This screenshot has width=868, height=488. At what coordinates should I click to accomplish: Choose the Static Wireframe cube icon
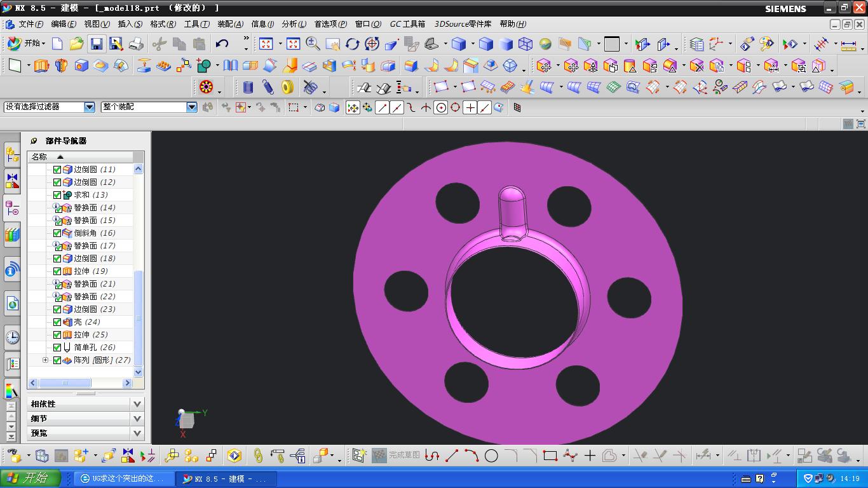[x=526, y=44]
